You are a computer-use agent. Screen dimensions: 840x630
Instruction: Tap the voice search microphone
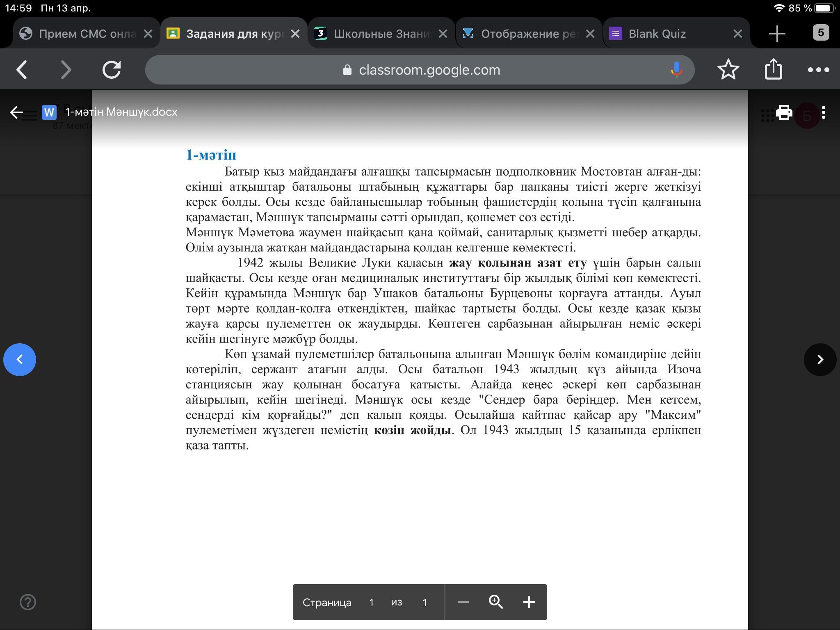[x=676, y=70]
